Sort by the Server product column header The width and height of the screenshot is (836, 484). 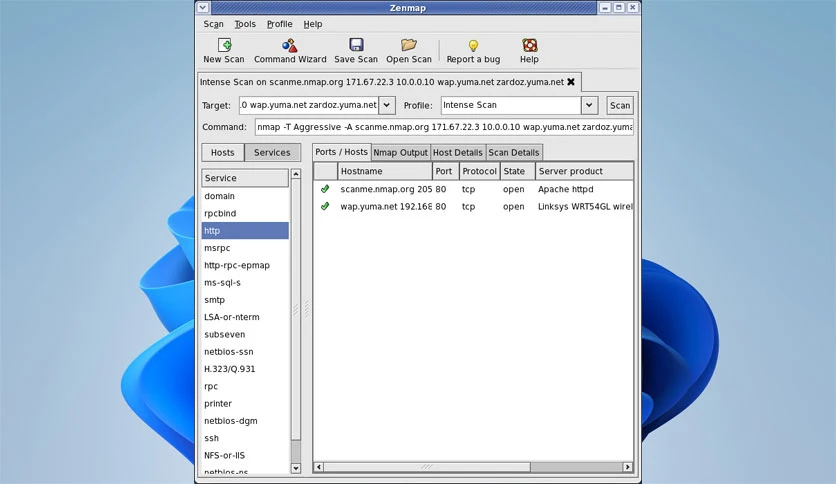pyautogui.click(x=584, y=171)
